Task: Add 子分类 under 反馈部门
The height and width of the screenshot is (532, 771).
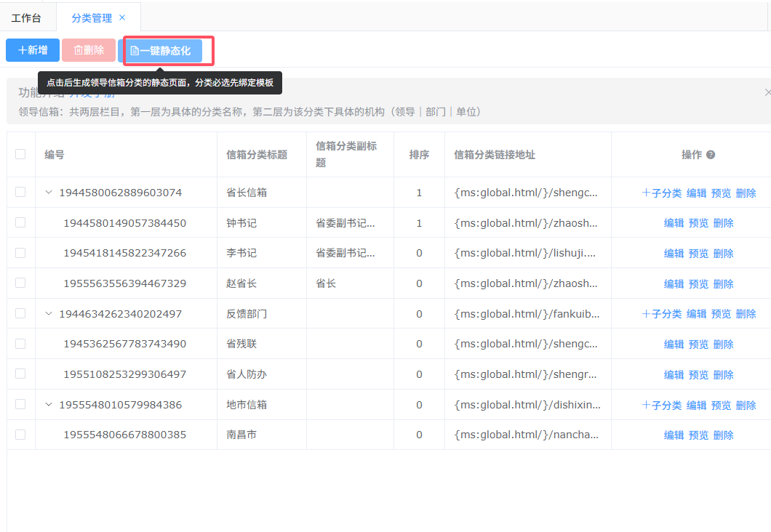Action: (x=662, y=314)
